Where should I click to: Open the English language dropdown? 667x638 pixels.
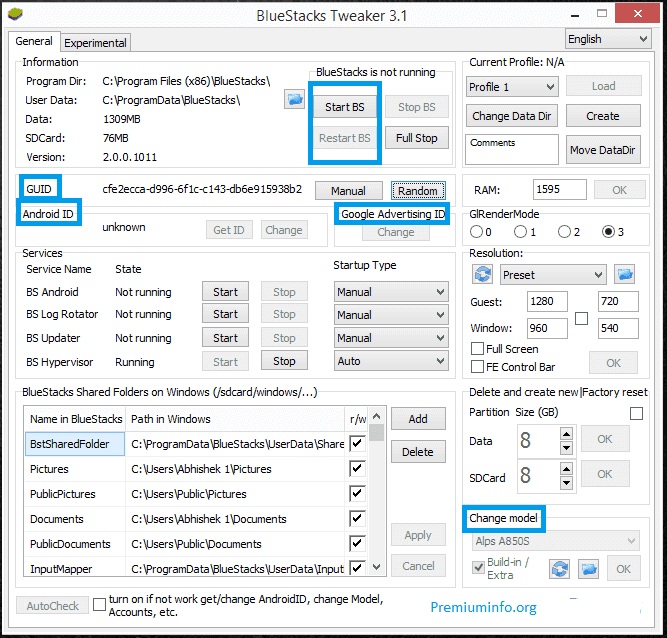tap(608, 39)
